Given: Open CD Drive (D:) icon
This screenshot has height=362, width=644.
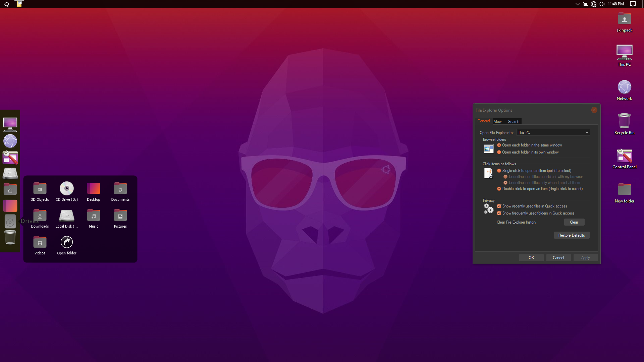Looking at the screenshot, I should point(66,189).
